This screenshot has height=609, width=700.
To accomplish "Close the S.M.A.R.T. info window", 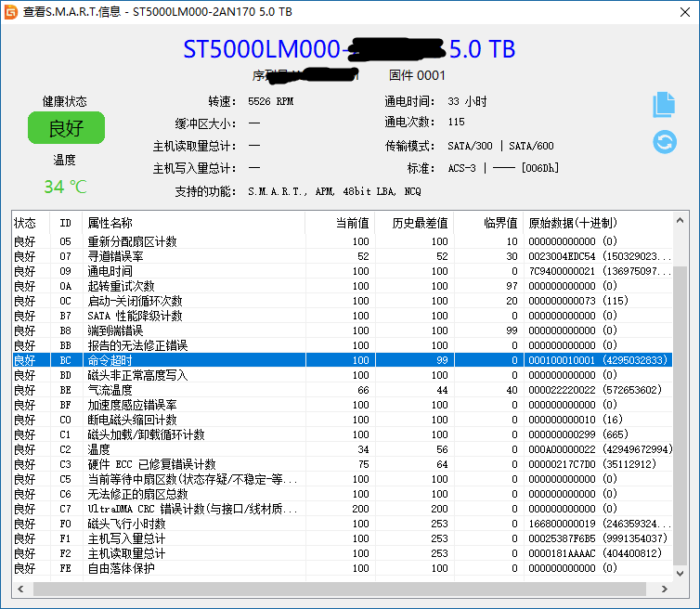I will pyautogui.click(x=685, y=12).
